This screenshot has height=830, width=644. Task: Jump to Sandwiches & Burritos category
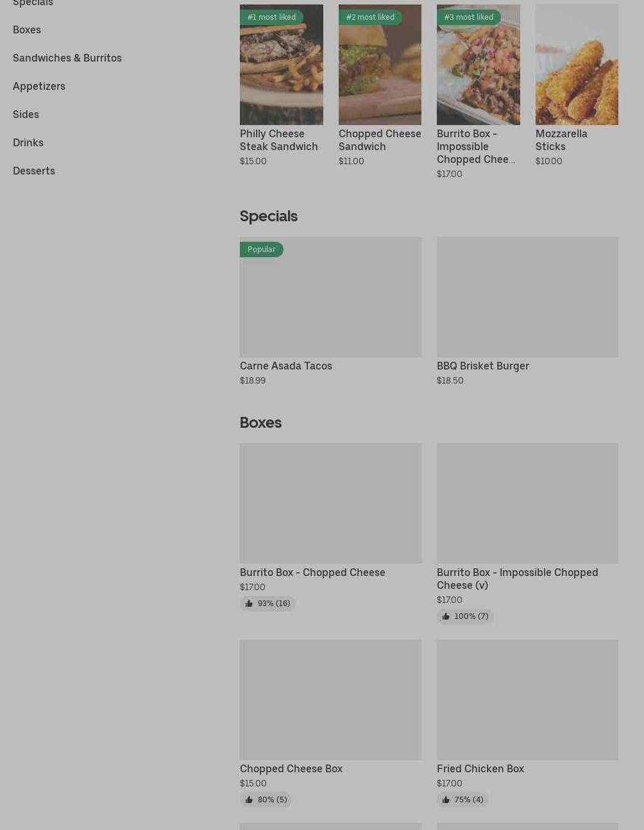67,58
